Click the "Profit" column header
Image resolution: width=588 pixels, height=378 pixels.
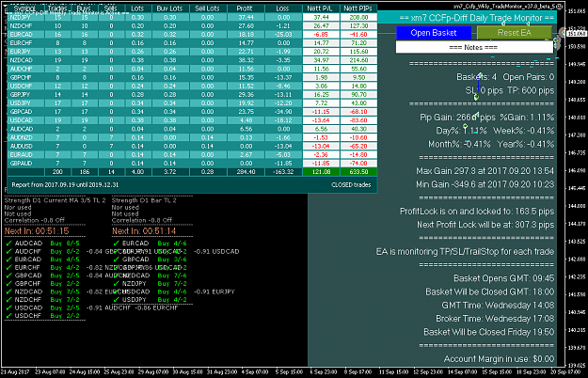pos(245,8)
